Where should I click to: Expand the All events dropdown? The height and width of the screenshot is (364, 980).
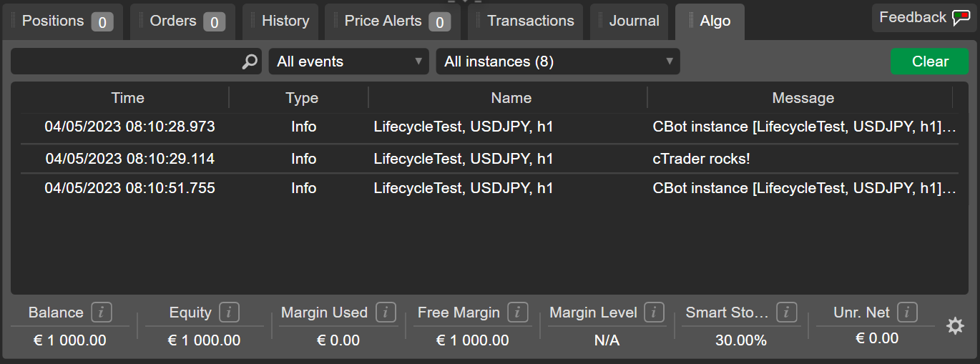(x=348, y=62)
